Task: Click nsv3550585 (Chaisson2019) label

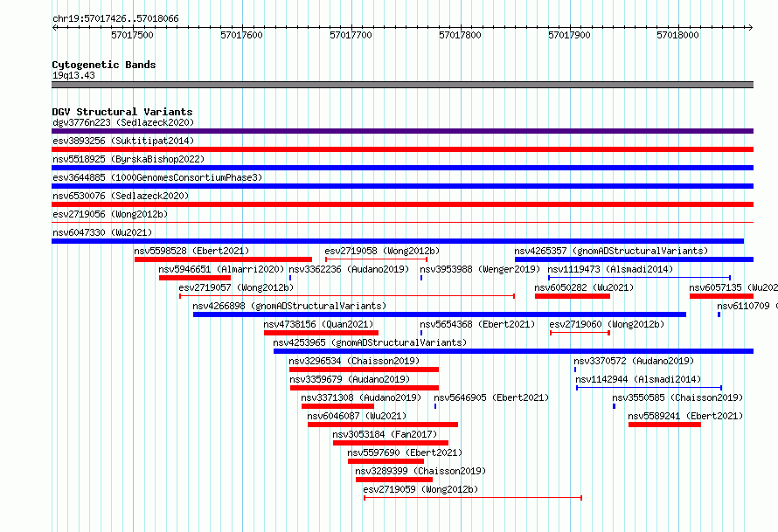Action: [677, 397]
